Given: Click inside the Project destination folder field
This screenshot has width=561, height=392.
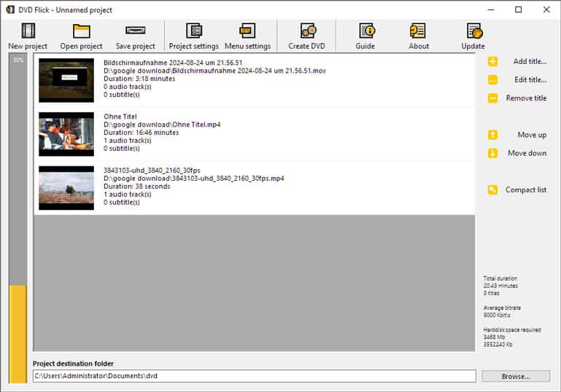Looking at the screenshot, I should 255,376.
